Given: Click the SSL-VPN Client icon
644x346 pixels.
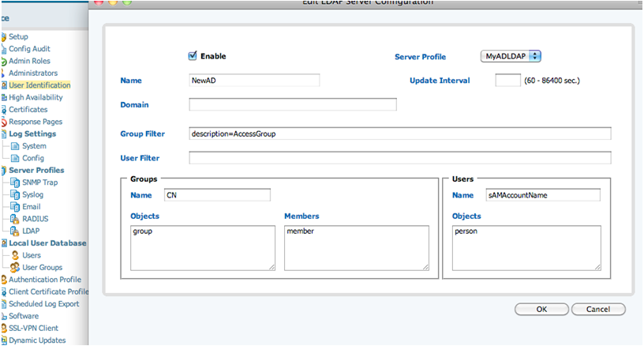Looking at the screenshot, I should [x=4, y=329].
